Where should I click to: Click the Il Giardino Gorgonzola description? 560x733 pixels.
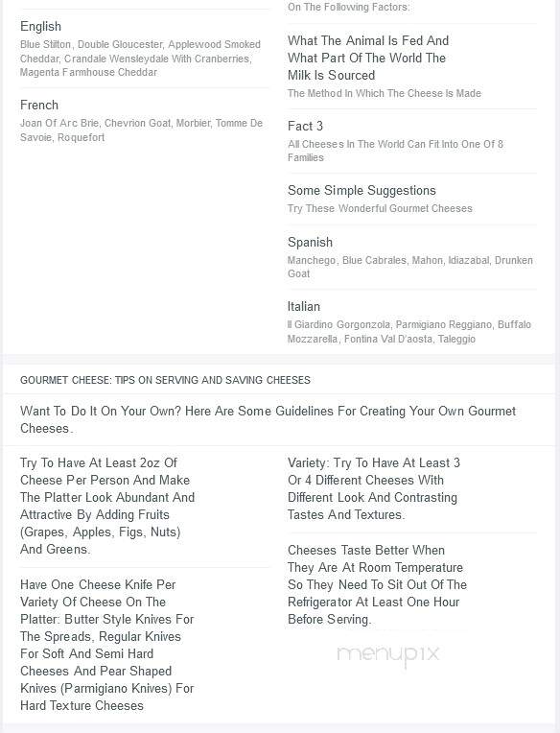409,331
